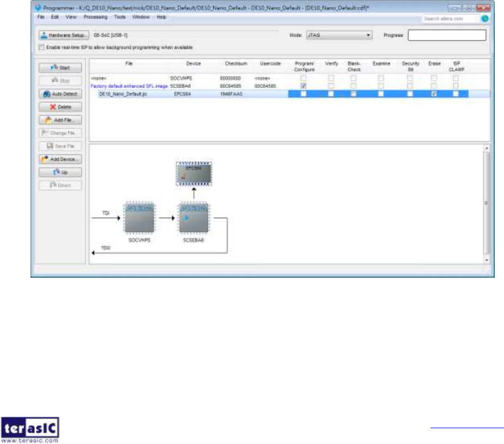Image resolution: width=504 pixels, height=444 pixels.
Task: Click the diagram vertical scrollbar thumb
Action: (487, 203)
